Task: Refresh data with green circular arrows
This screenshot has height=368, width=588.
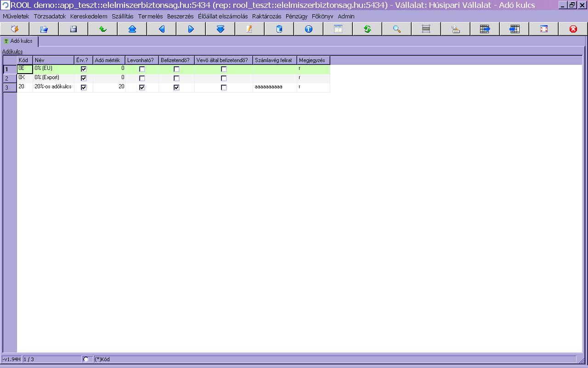Action: [367, 29]
